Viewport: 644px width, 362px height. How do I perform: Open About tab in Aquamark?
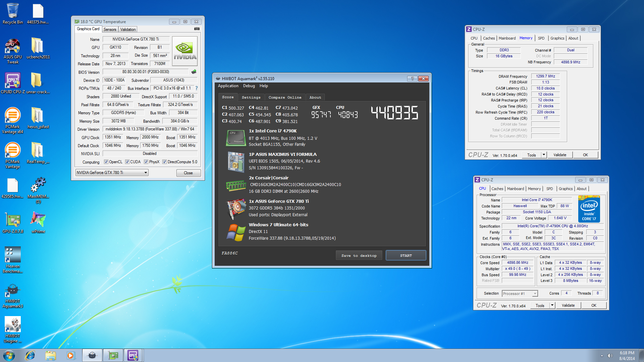click(315, 97)
